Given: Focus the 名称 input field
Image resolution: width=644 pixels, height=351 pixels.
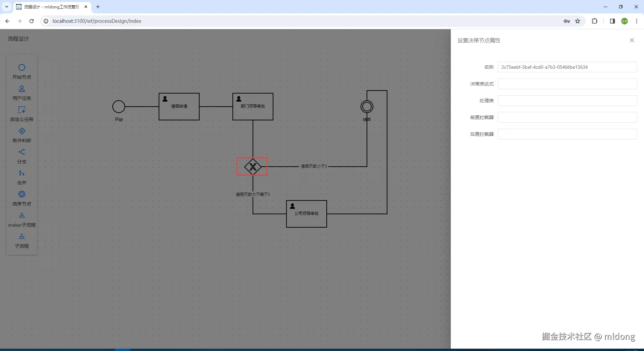Looking at the screenshot, I should [567, 67].
